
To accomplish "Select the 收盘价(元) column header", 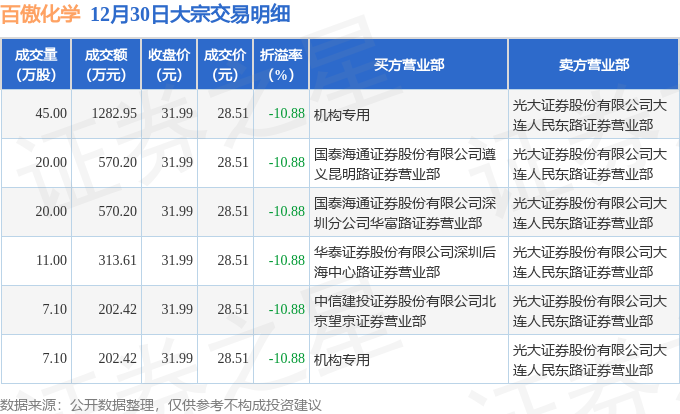I will pos(169,65).
